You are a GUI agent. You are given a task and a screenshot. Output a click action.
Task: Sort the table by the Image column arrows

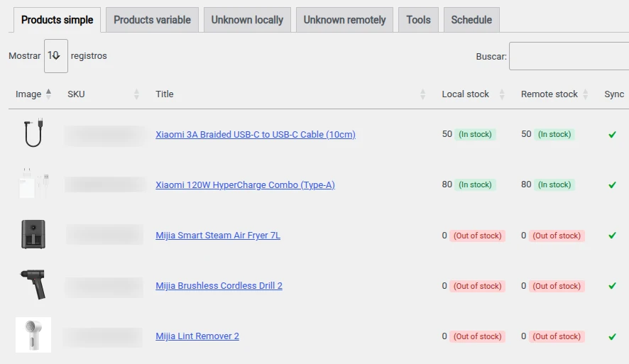point(48,94)
